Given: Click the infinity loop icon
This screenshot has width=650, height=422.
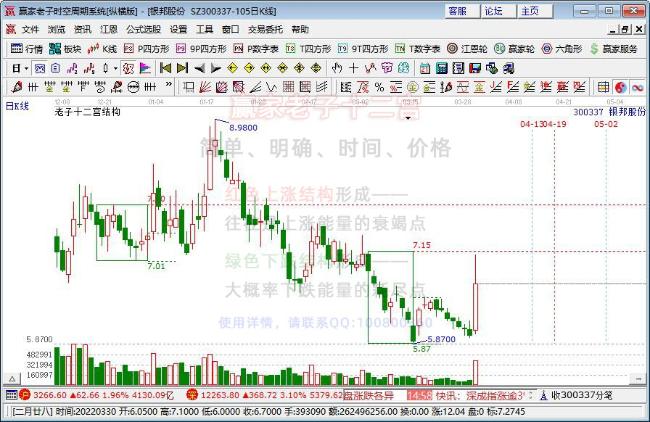Looking at the screenshot, I should [638, 87].
